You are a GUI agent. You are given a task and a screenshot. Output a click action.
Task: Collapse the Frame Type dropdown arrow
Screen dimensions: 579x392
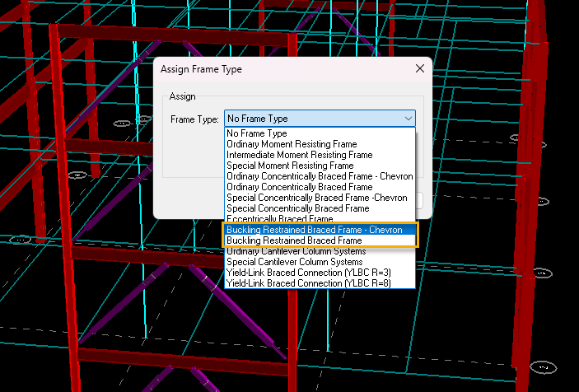408,119
